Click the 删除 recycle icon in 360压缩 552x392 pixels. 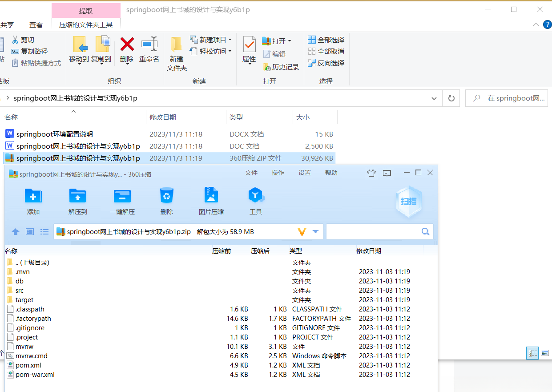167,195
